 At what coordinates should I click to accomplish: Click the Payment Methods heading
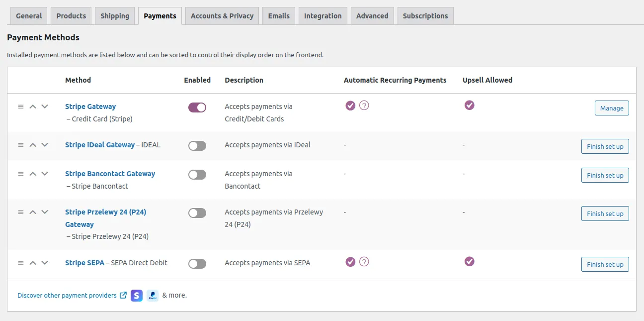pos(43,37)
